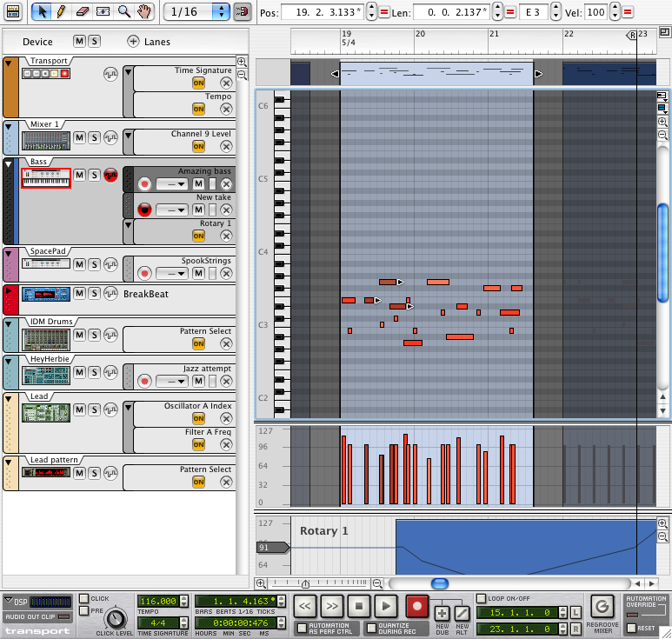
Task: Open the ReGroove Mixer
Action: coord(602,607)
